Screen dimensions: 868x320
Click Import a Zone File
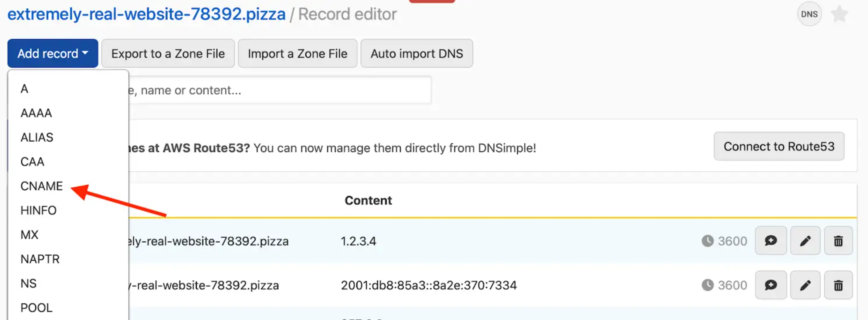[x=297, y=53]
